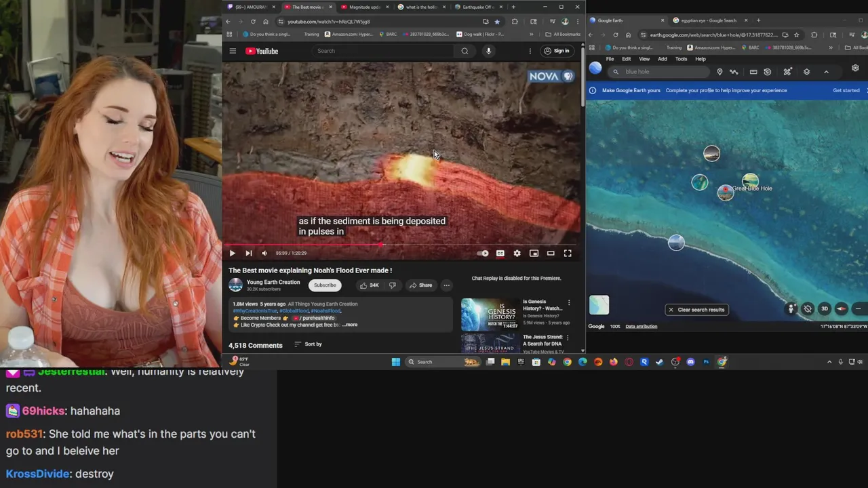This screenshot has width=868, height=488.
Task: Open the Add menu in Google Earth
Action: coord(663,59)
